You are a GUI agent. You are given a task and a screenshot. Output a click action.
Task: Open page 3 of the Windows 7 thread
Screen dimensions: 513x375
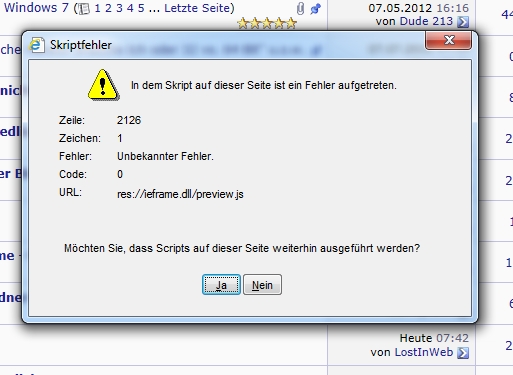click(119, 8)
